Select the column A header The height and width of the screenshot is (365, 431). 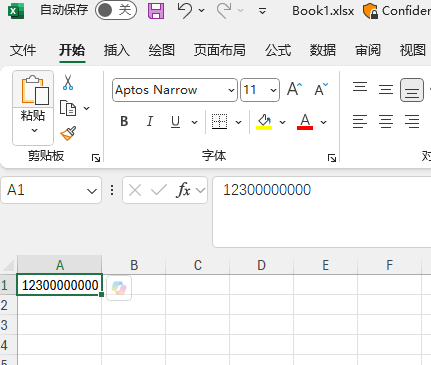(60, 265)
